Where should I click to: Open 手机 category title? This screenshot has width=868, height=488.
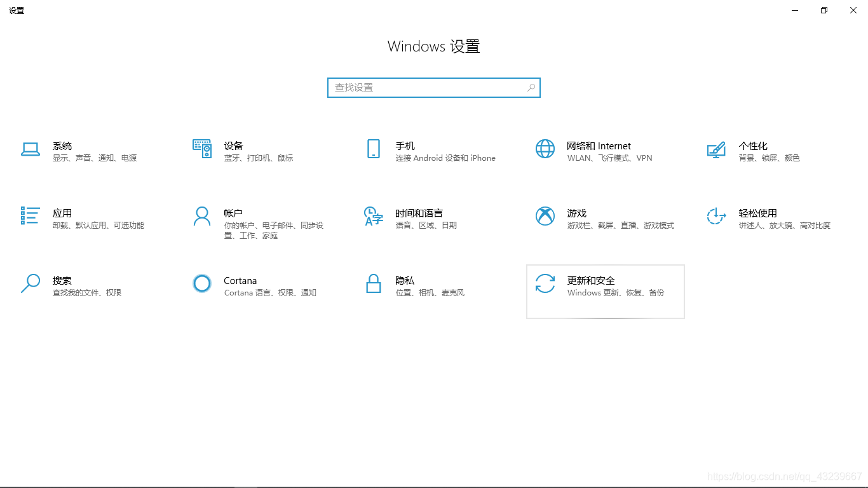[x=405, y=146]
